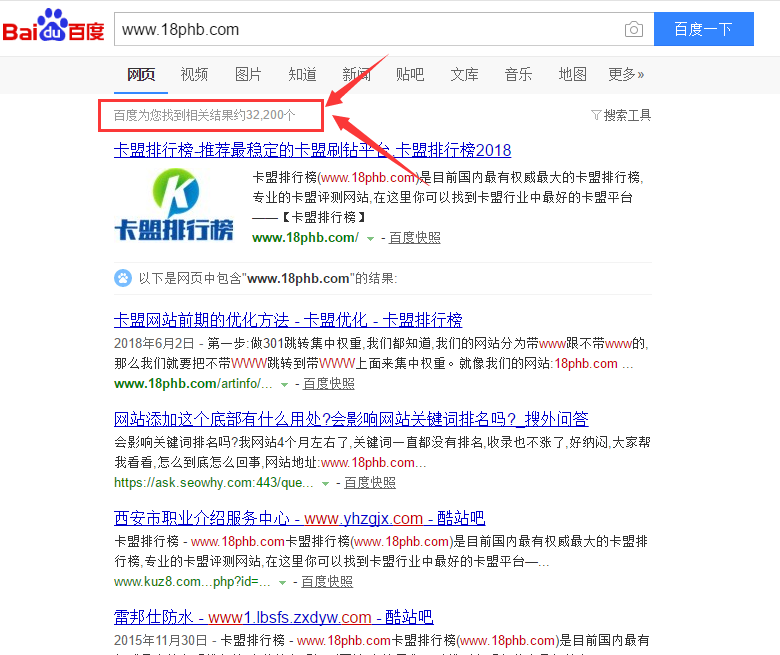Click green URL www.18phb.com/artinfo/...
Viewport: 780px width, 655px height.
point(193,383)
